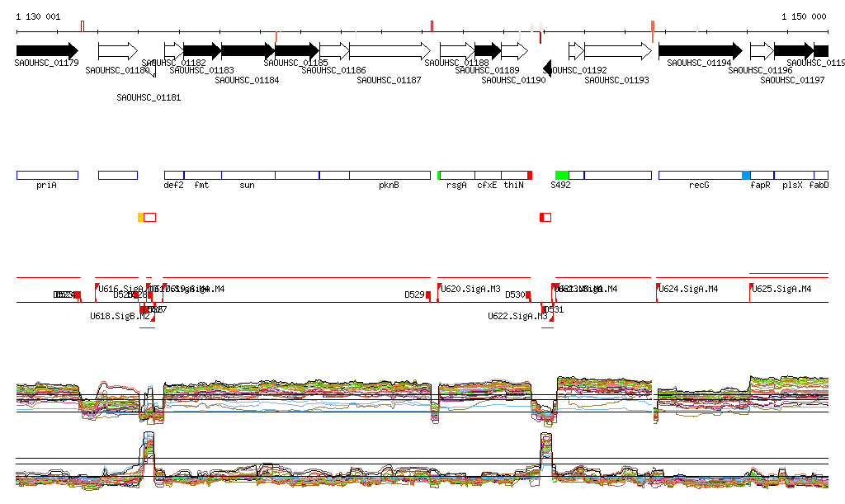Click the end coordinate 1 150 000
Image resolution: width=845 pixels, height=504 pixels.
(x=804, y=16)
